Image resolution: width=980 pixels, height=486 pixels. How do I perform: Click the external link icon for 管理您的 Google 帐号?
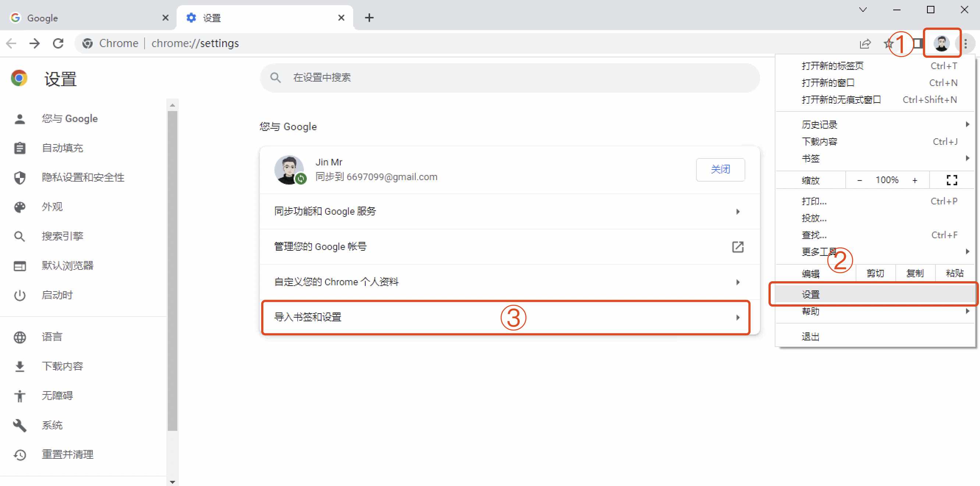click(737, 247)
